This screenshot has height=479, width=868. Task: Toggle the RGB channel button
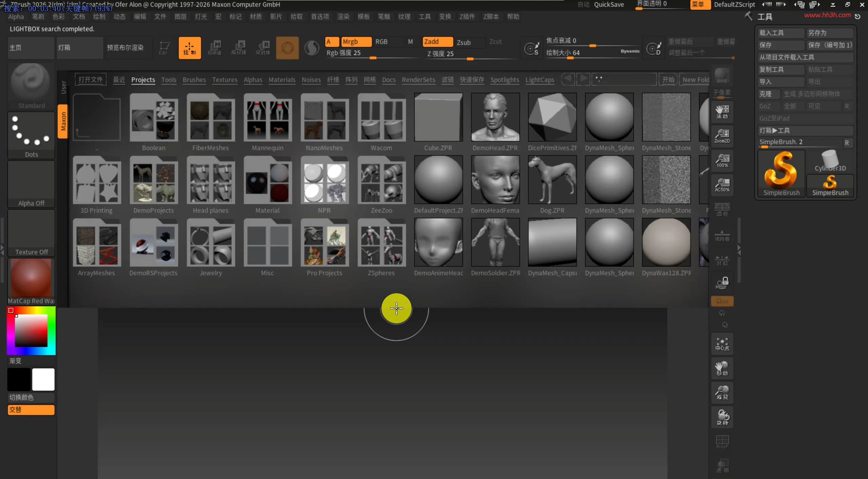[x=389, y=42]
